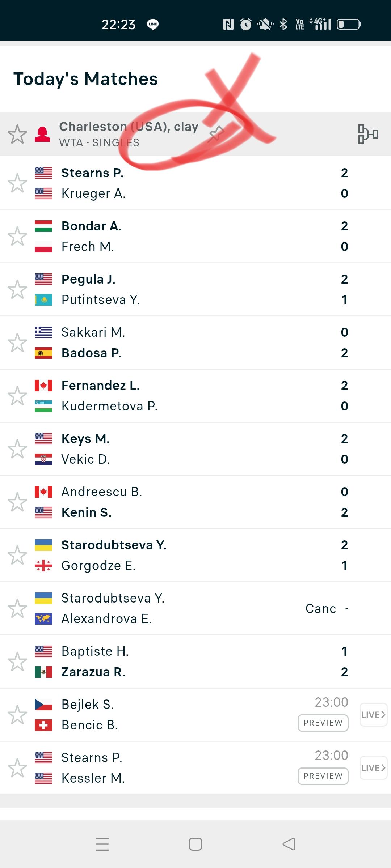Open the Android recent apps menu icon
Viewport: 391px width, 868px height.
pos(102,844)
